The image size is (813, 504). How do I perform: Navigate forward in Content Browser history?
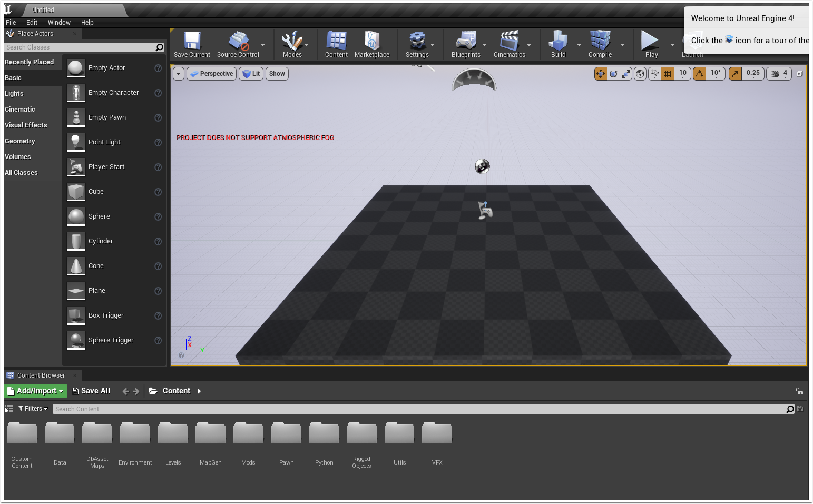[136, 391]
